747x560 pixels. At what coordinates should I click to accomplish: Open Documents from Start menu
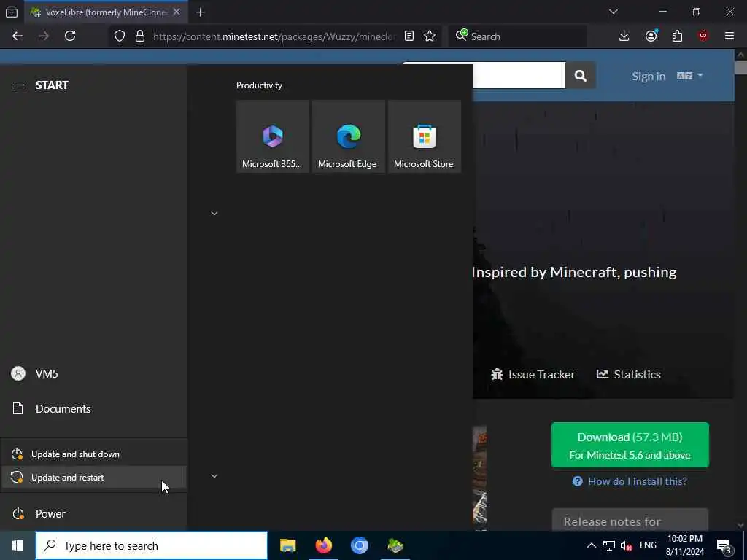point(93,409)
